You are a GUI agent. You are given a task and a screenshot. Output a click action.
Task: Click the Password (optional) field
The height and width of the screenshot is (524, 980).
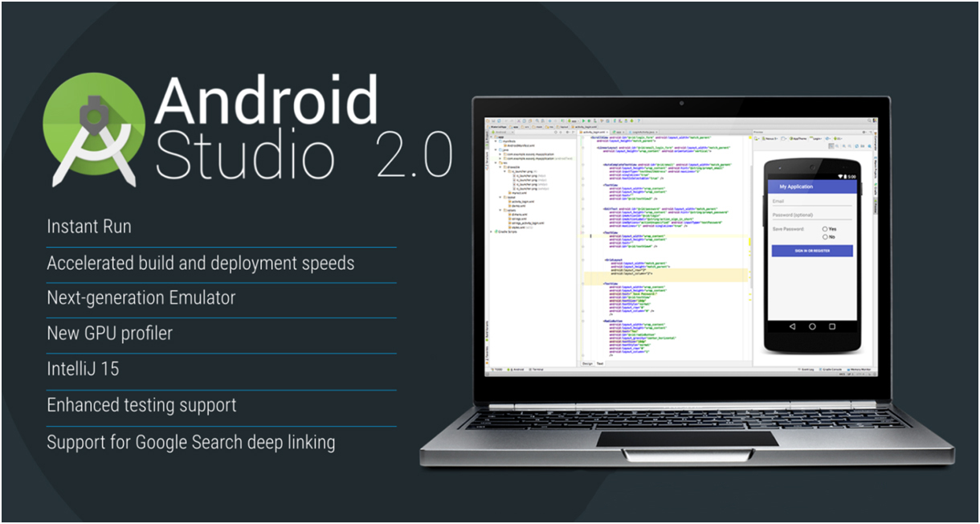(811, 215)
